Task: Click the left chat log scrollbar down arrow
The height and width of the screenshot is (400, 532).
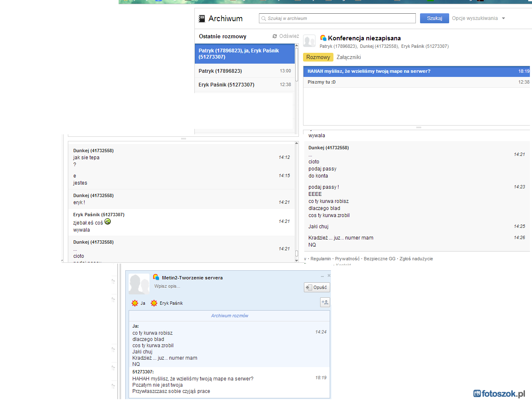Action: [296, 260]
